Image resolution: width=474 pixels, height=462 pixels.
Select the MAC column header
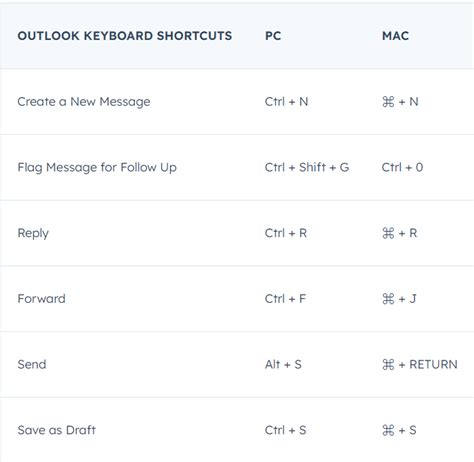395,36
